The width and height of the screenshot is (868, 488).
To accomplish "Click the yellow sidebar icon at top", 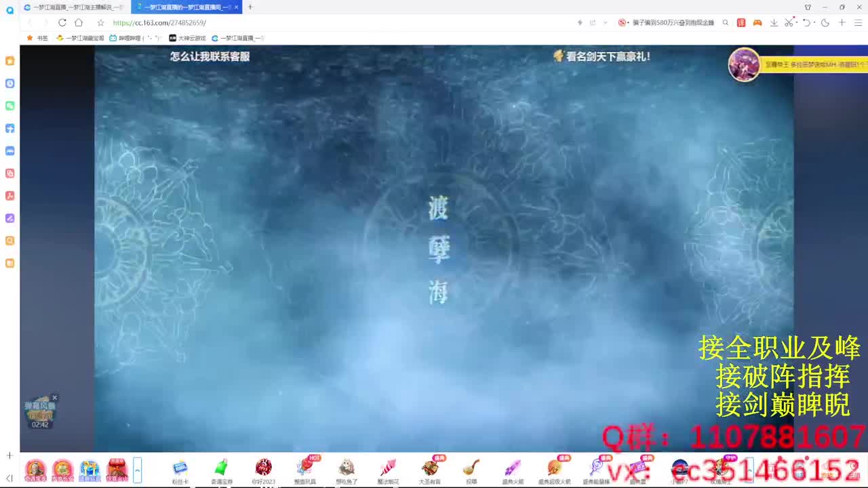I will (x=9, y=61).
